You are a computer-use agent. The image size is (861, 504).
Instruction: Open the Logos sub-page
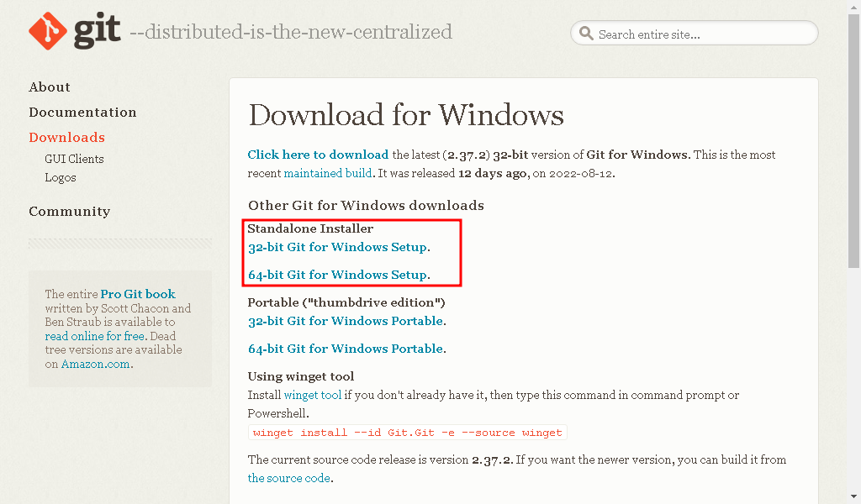[x=61, y=178]
